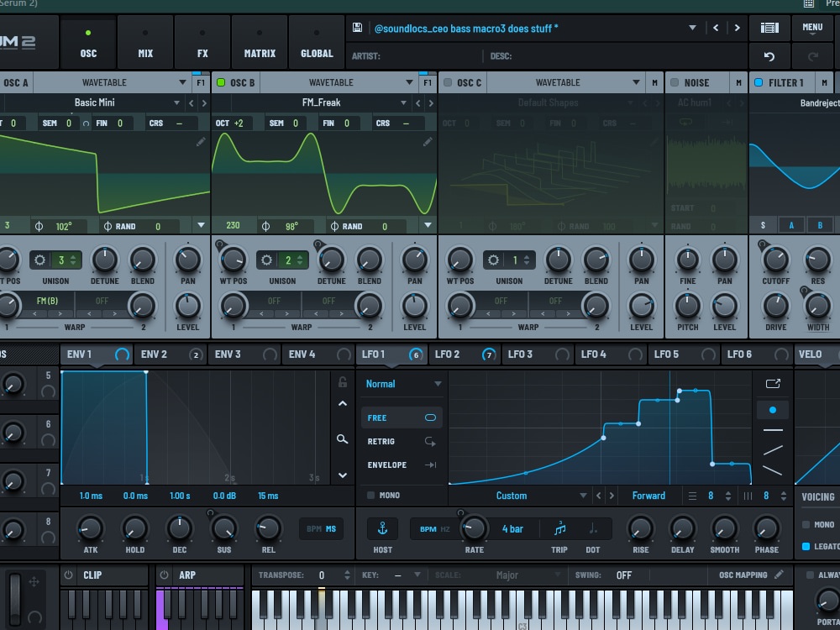Edit OSC mapping with the pencil icon

[x=779, y=575]
